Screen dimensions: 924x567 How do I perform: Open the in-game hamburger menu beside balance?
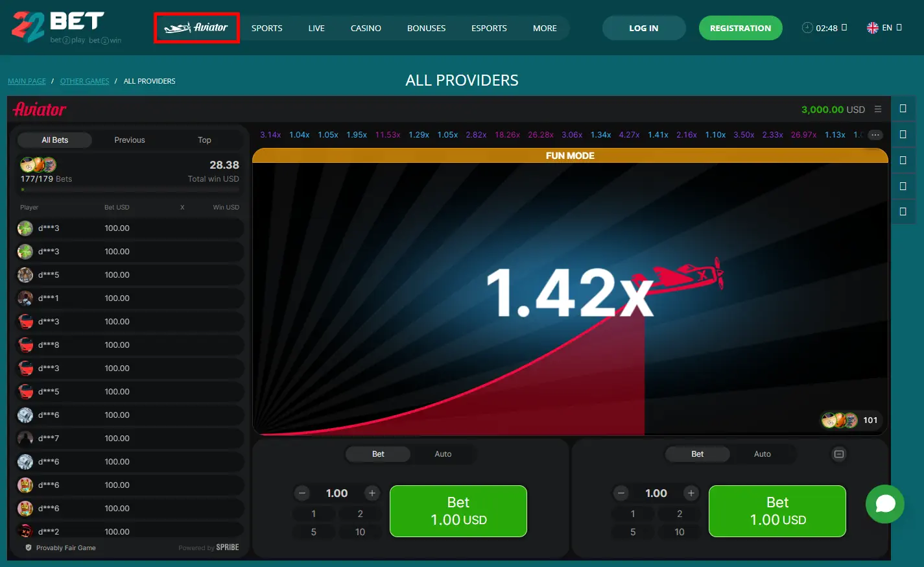click(x=879, y=110)
